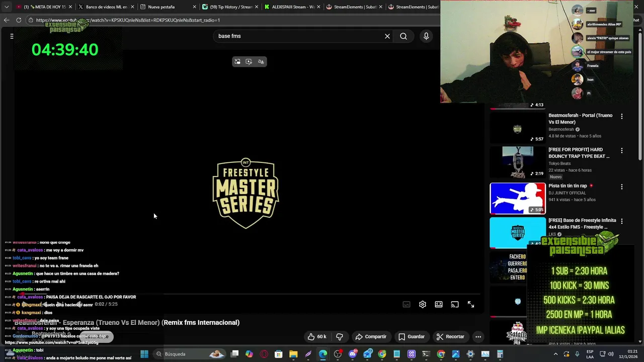
Task: Close the 'Nueva pestaña' tab
Action: (195, 7)
